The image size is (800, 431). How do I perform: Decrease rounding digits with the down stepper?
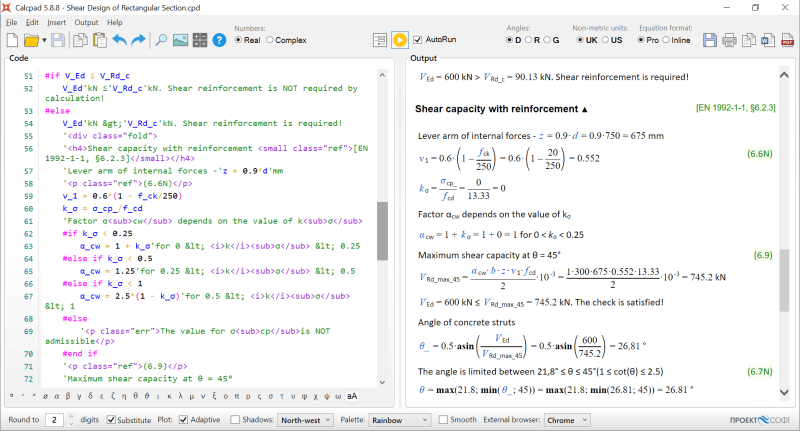71,423
